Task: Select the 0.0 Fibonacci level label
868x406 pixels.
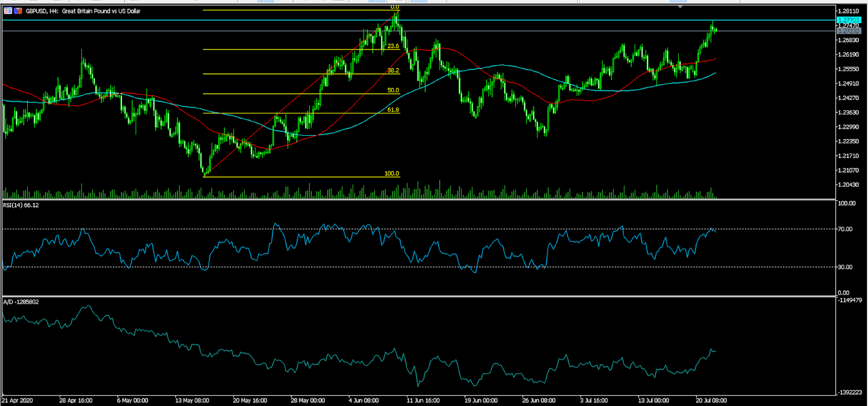Action: pyautogui.click(x=394, y=7)
